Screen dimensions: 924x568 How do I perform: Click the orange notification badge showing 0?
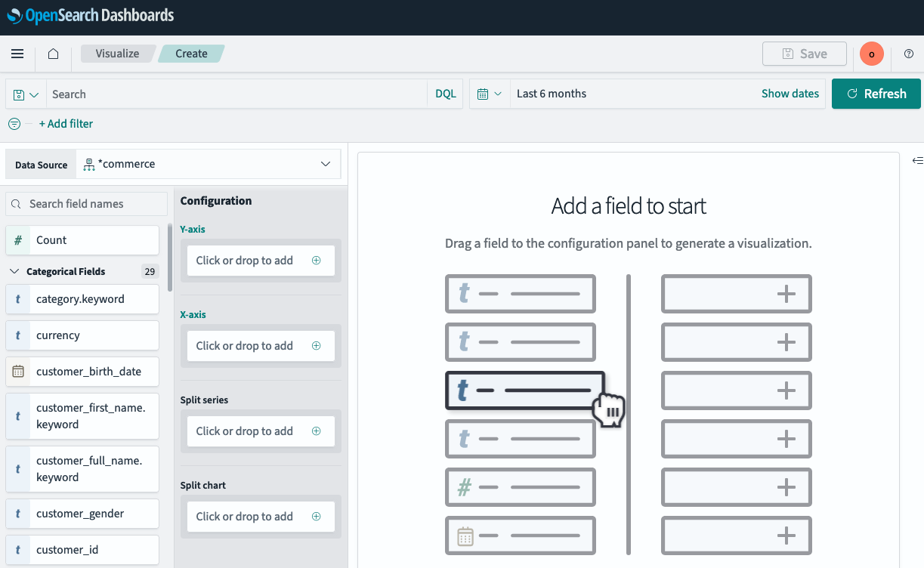[x=871, y=54]
